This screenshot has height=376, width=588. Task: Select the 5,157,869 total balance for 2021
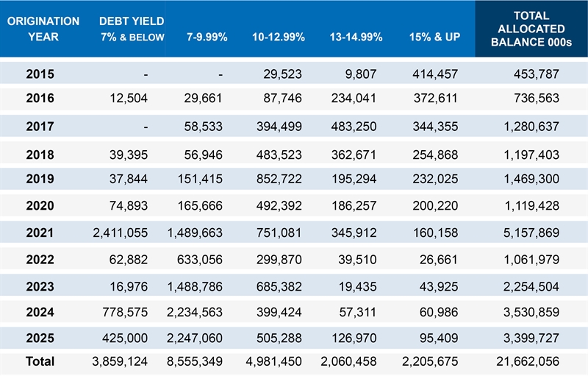534,233
